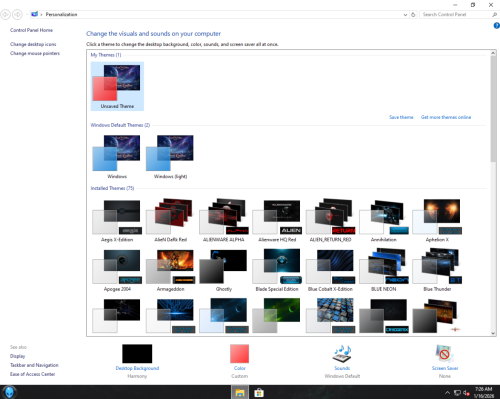Open Taskbar and Navigation link
The image size is (500, 399).
[34, 365]
